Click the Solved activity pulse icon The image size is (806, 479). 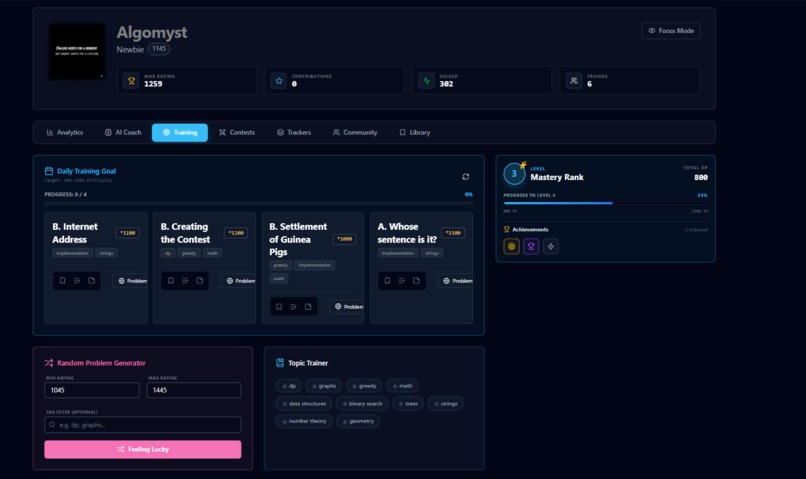point(426,81)
